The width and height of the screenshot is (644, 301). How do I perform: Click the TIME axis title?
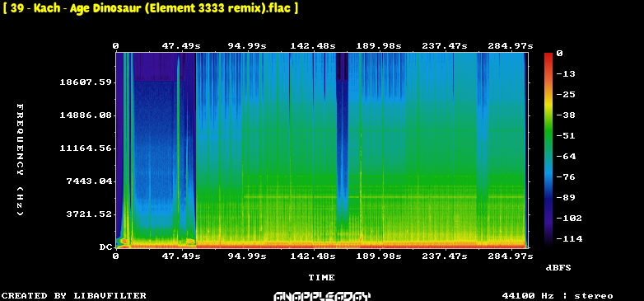(322, 278)
